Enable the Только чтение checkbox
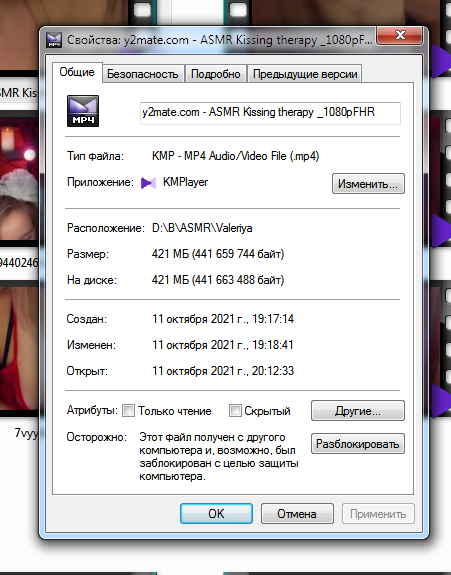Screen dimensions: 451x575 pyautogui.click(x=128, y=410)
